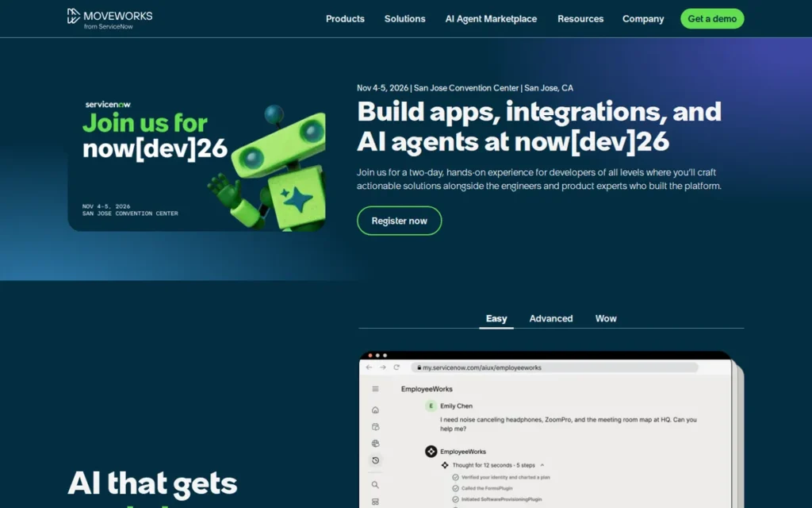Screen dimensions: 812x508
Task: Click the checkmark beside 'Initiated SoftwareProvisioningPlugin'
Action: (x=455, y=499)
